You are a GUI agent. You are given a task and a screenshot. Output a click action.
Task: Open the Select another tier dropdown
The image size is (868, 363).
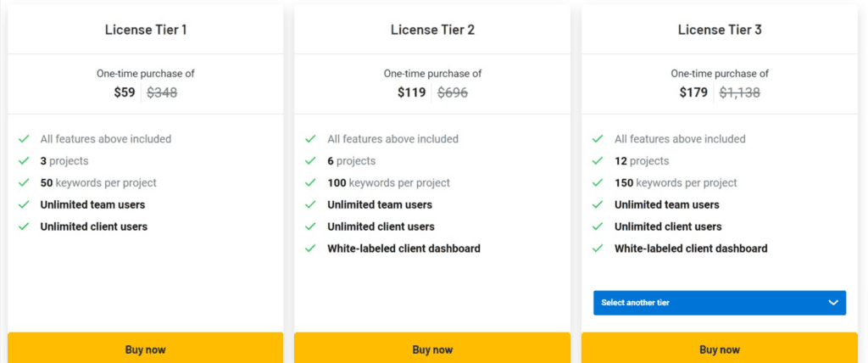tap(719, 303)
